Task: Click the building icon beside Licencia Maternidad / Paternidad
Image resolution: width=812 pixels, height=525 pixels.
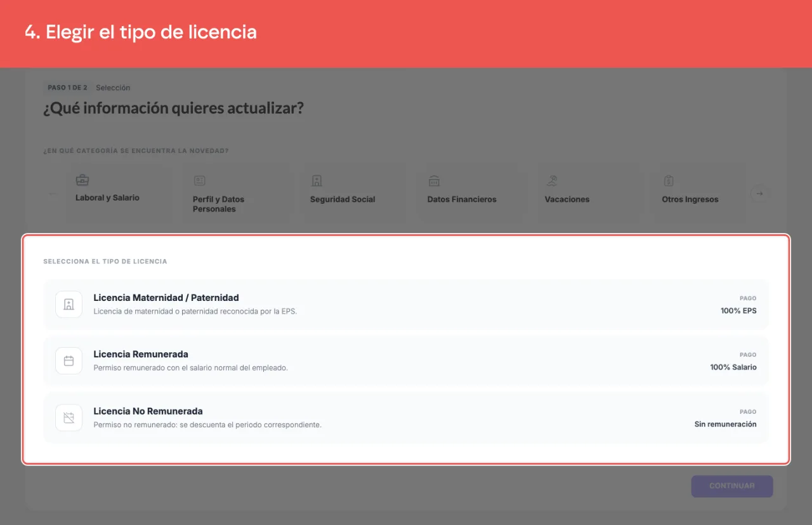Action: [x=69, y=304]
